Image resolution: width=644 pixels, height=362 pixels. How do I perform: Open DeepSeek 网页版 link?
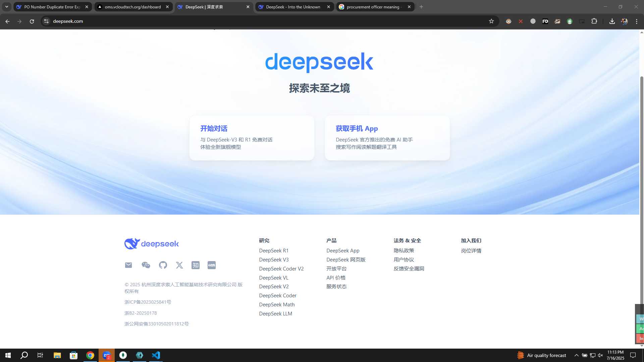(x=346, y=260)
